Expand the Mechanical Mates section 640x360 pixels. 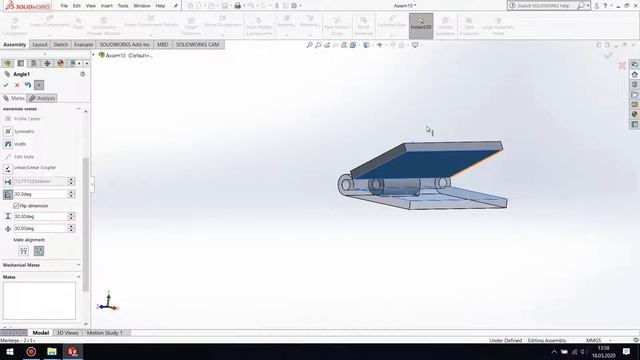click(x=78, y=265)
